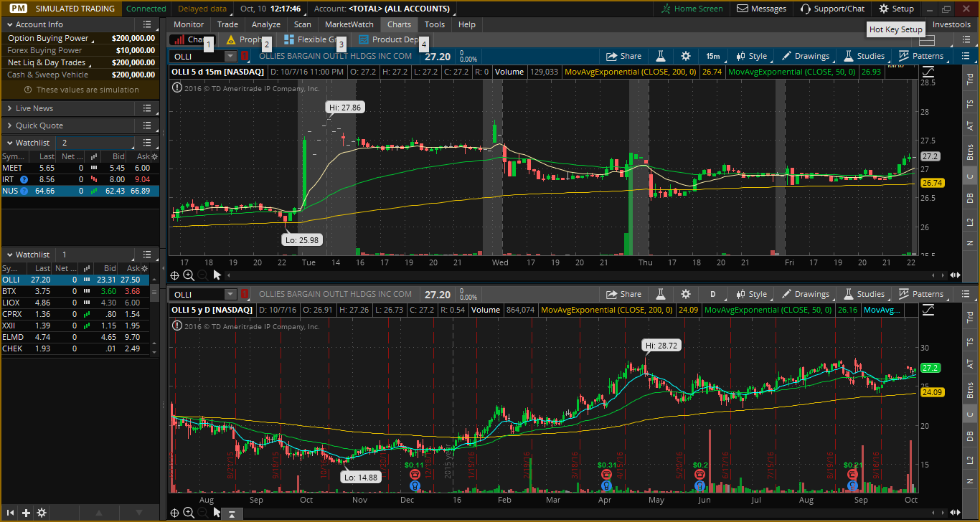The height and width of the screenshot is (522, 980).
Task: Open the list menu icon for Watchlist 2
Action: click(146, 143)
